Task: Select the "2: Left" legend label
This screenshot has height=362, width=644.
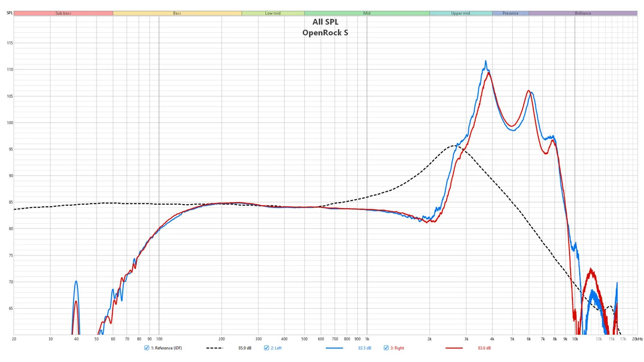Action: pyautogui.click(x=276, y=348)
